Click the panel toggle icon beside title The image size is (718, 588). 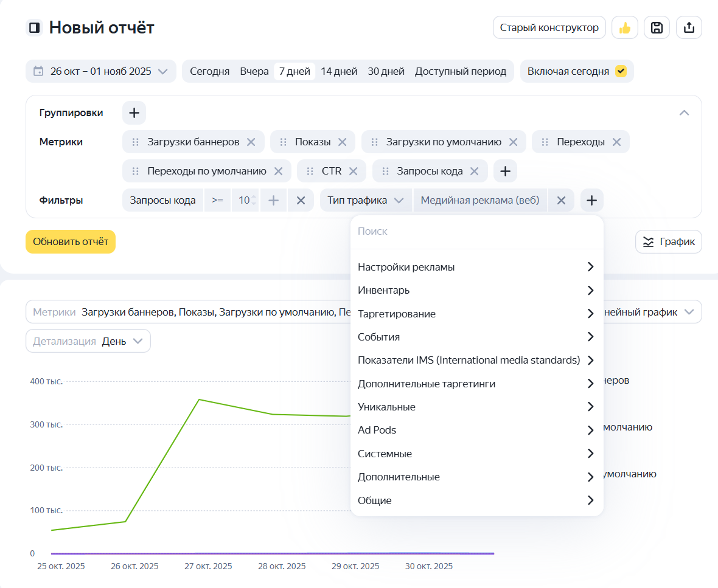(x=35, y=28)
